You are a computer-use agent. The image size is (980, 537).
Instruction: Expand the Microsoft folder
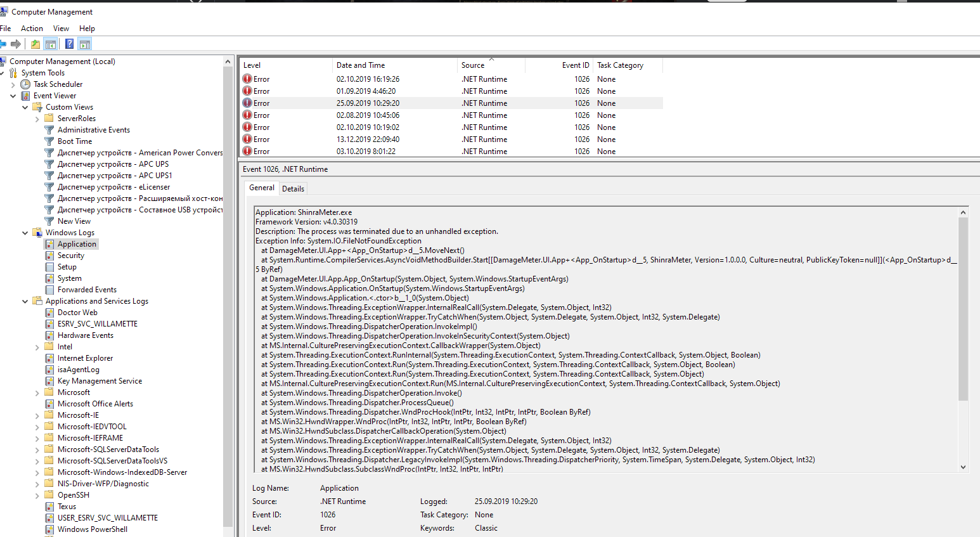37,392
